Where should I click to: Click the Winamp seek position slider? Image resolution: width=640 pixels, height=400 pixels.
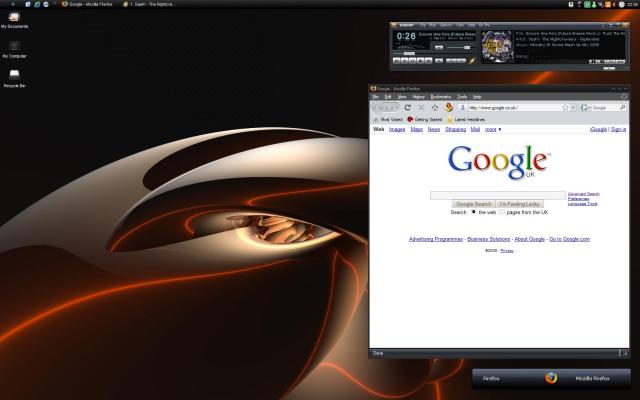click(x=432, y=51)
